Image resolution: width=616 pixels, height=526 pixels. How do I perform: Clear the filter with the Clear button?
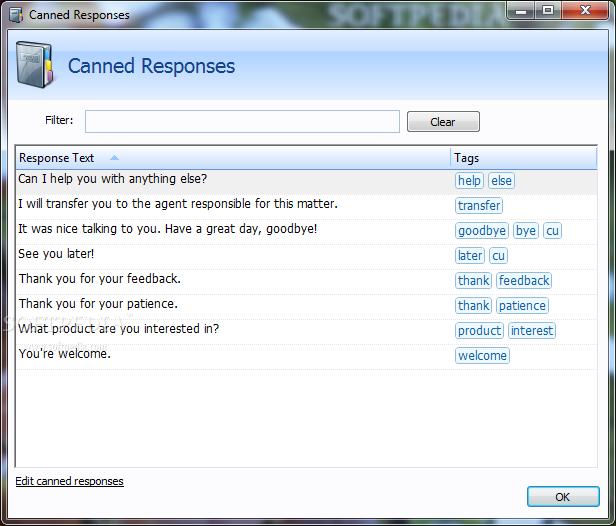(x=443, y=122)
